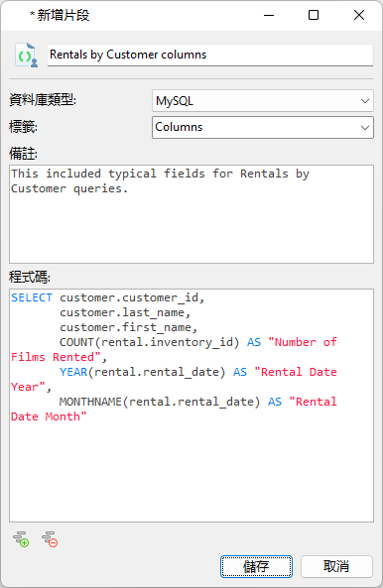This screenshot has width=383, height=588.
Task: Click the 標籤 label
Action: click(x=23, y=127)
